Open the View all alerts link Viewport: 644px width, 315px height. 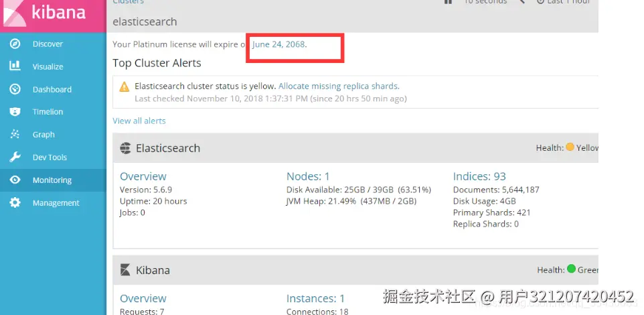tap(139, 121)
